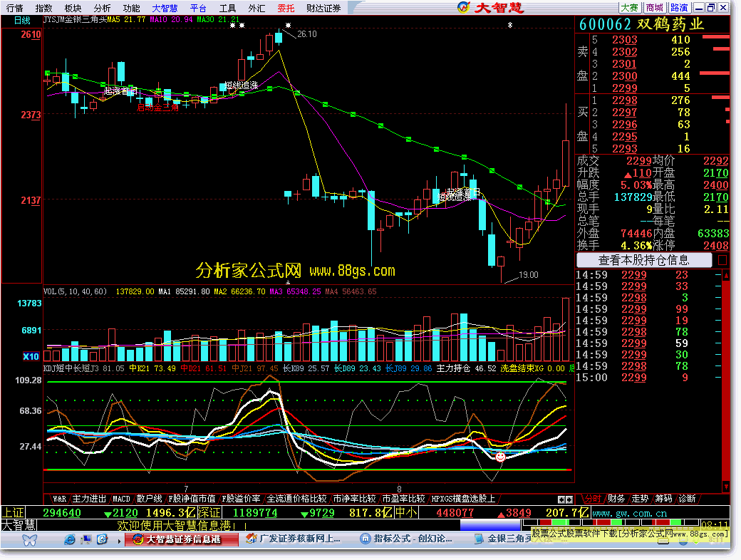The height and width of the screenshot is (560, 741).
Task: Open the 指数 menu
Action: (x=43, y=8)
